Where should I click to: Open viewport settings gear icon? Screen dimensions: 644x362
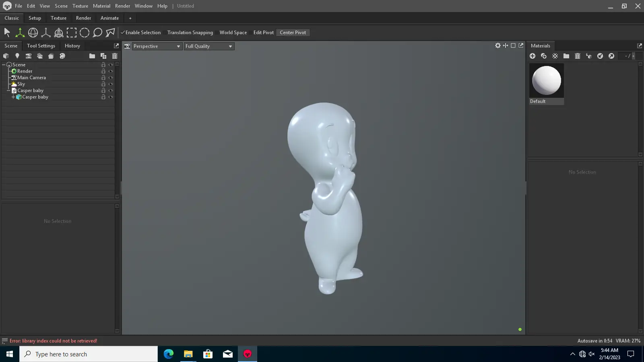[498, 46]
